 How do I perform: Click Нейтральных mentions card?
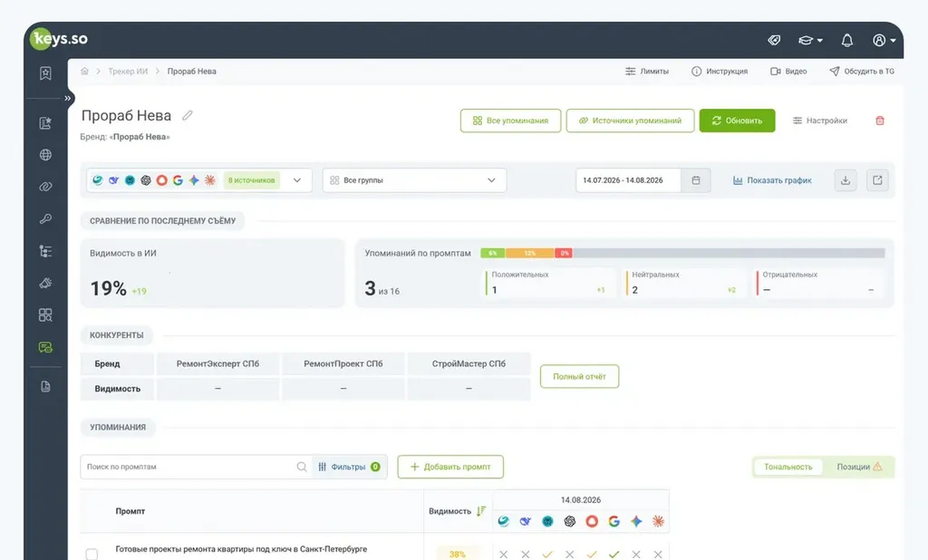click(x=683, y=283)
